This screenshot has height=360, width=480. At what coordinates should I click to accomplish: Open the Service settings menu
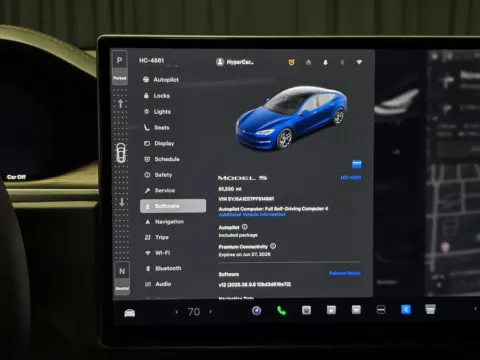tap(160, 190)
